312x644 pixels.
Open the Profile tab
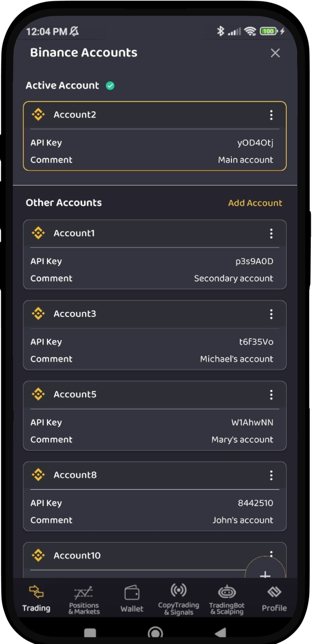[x=274, y=599]
